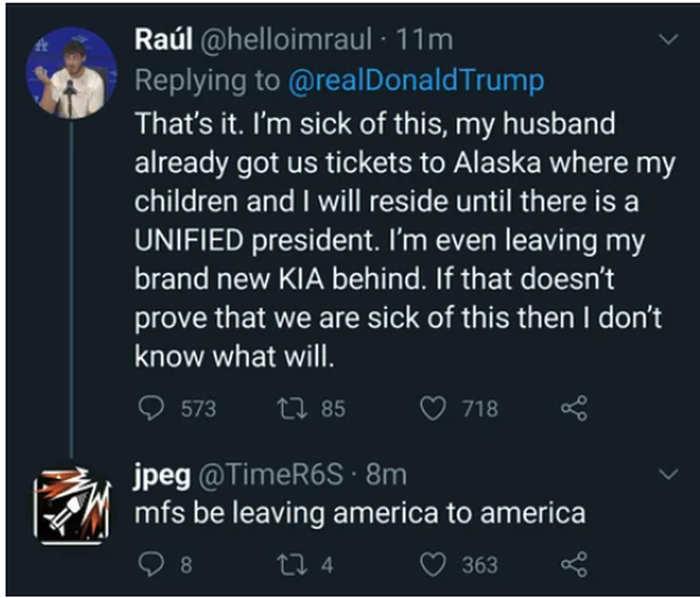The image size is (700, 598).
Task: Like jpeg's tweet with 363 likes
Action: pyautogui.click(x=432, y=564)
